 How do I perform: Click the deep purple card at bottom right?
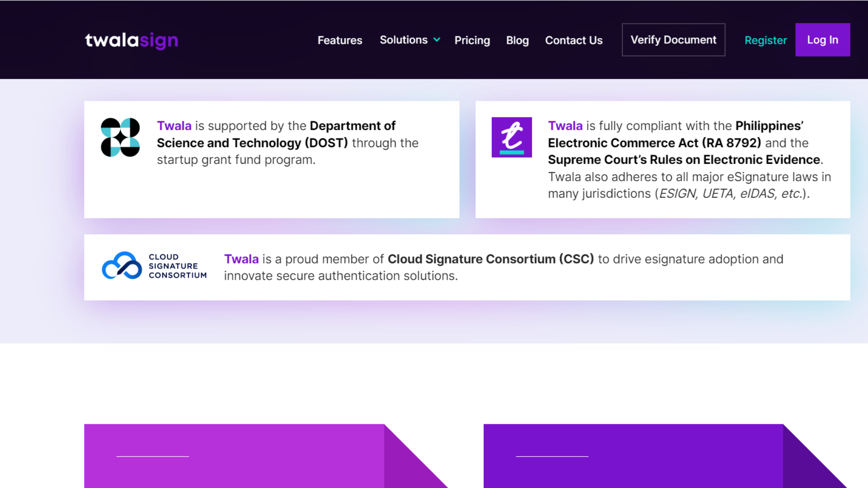[665, 456]
